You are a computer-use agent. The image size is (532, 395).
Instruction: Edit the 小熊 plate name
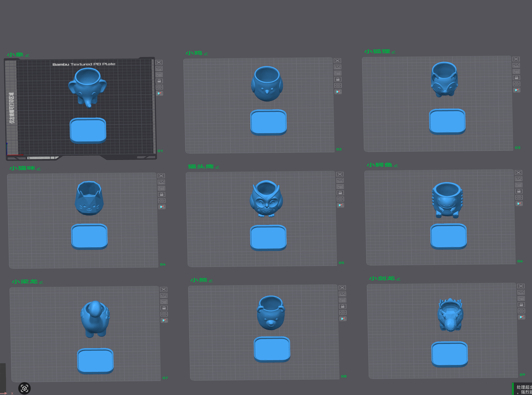tap(211, 281)
